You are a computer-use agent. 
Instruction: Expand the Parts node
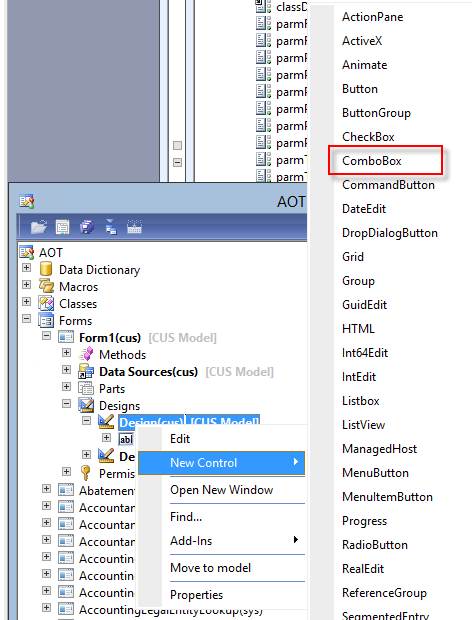(66, 387)
